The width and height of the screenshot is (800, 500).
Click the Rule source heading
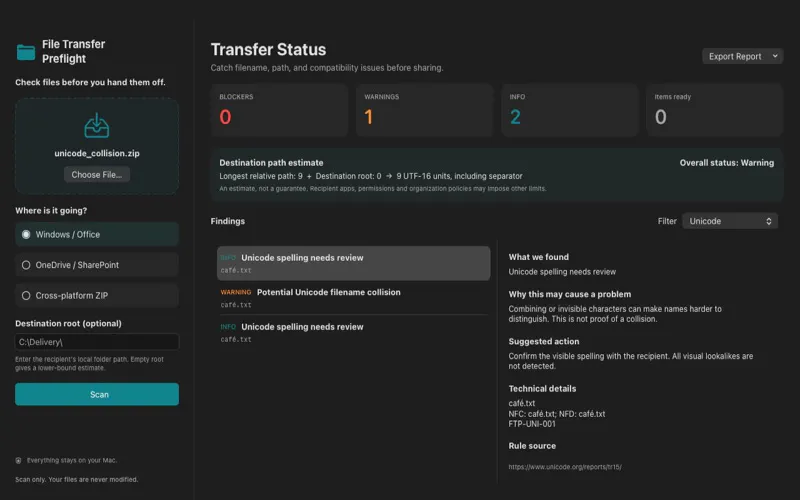coord(532,446)
